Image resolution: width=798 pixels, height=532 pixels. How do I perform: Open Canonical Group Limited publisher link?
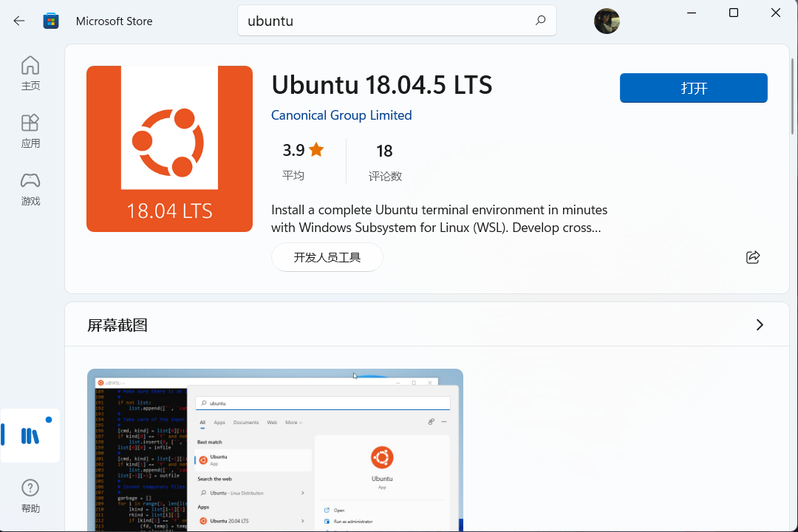tap(341, 115)
